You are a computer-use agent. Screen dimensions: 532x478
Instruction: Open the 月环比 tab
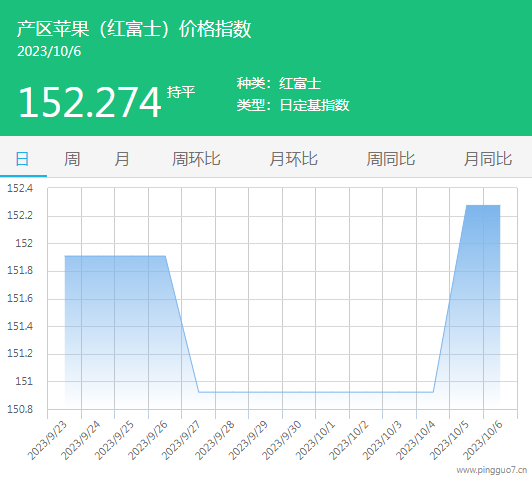[293, 159]
